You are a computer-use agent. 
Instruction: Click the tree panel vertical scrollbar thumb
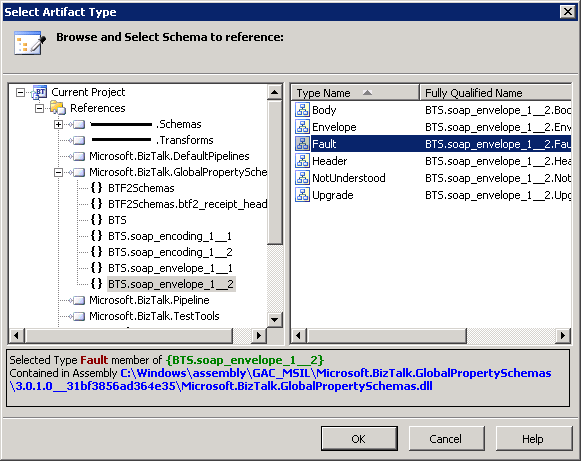click(x=275, y=172)
